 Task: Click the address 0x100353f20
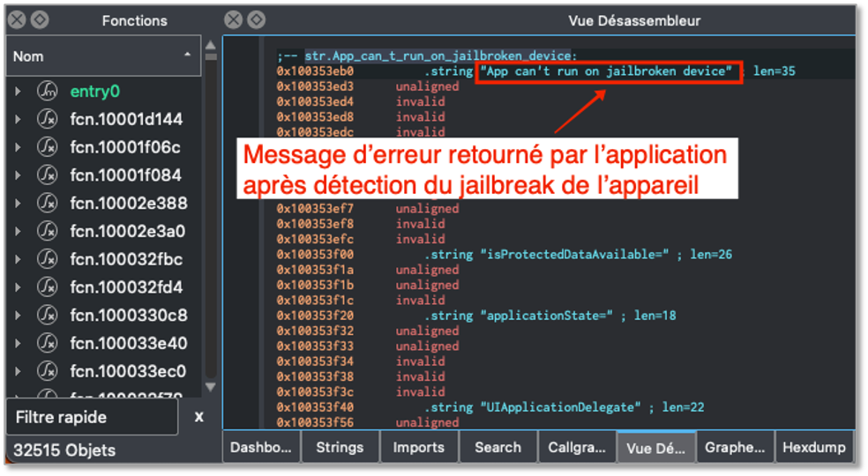(x=315, y=315)
